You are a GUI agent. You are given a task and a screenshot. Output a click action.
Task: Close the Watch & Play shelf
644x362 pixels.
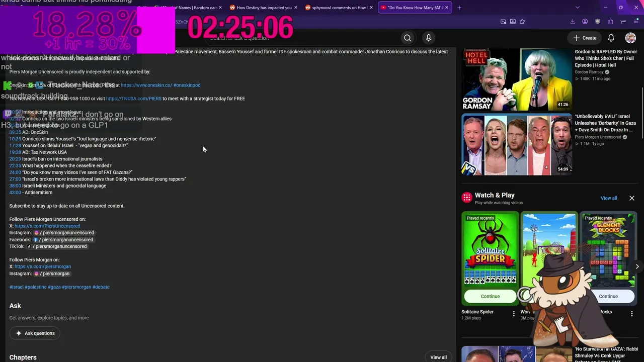[x=632, y=198]
